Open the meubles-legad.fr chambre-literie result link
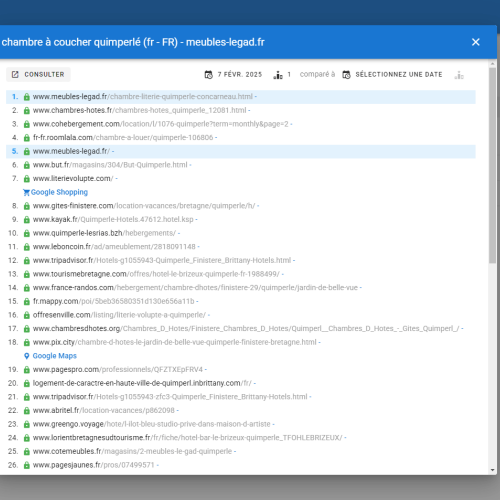The image size is (500, 500). click(143, 97)
